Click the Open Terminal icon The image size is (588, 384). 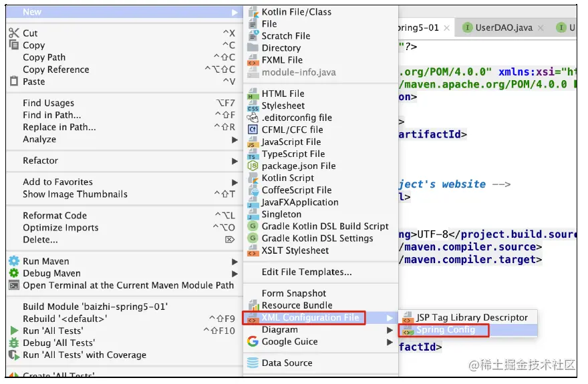[x=14, y=285]
